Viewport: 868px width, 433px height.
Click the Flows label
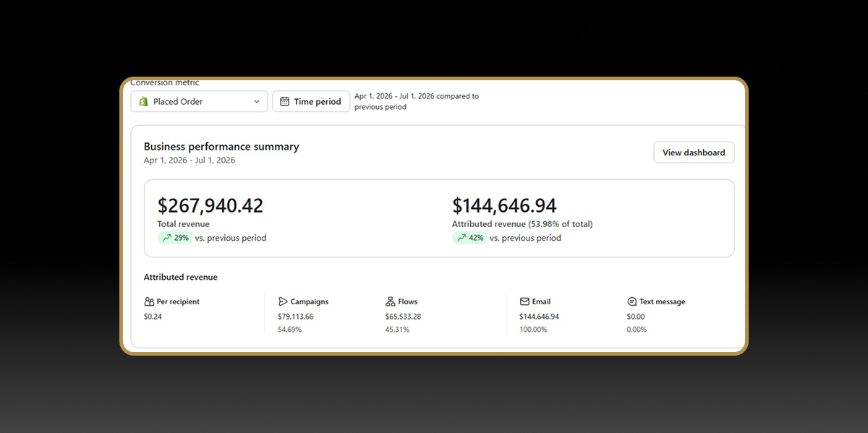click(408, 301)
